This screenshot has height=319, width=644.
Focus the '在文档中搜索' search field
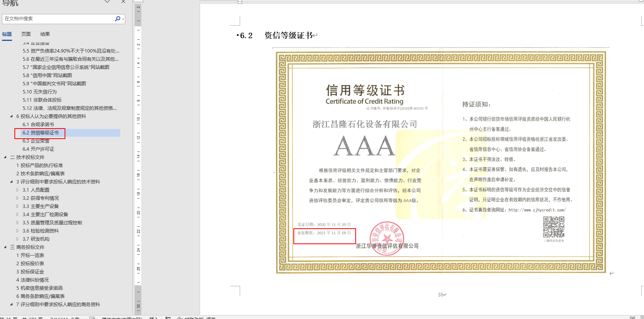click(58, 19)
